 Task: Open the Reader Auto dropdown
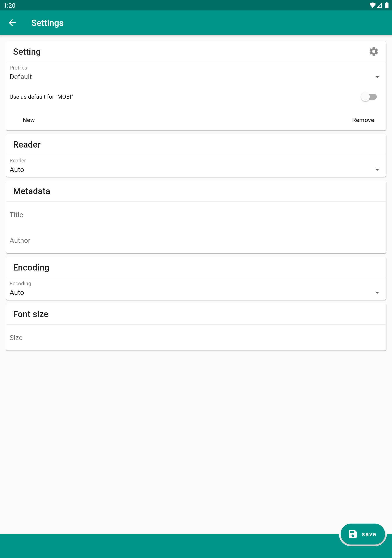pyautogui.click(x=377, y=170)
